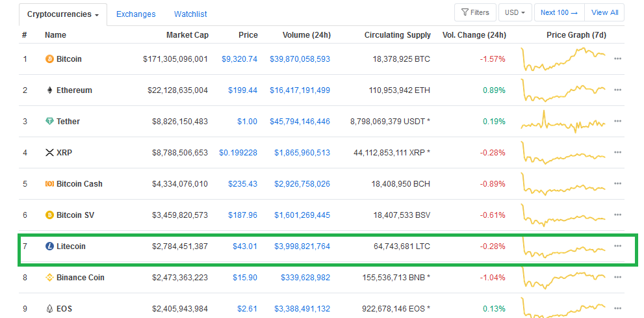Open the three-dot menu for Tether
The width and height of the screenshot is (644, 318).
[x=617, y=121]
